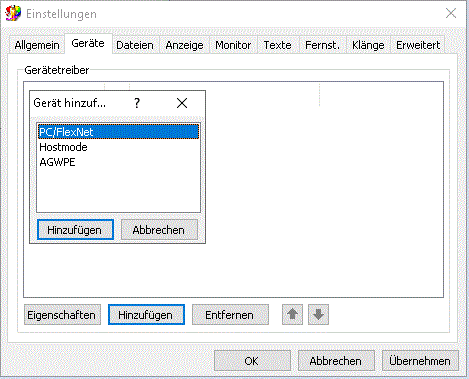Click Abbrechen in the Gerät hinzuf... dialog
The width and height of the screenshot is (469, 379).
coord(159,230)
